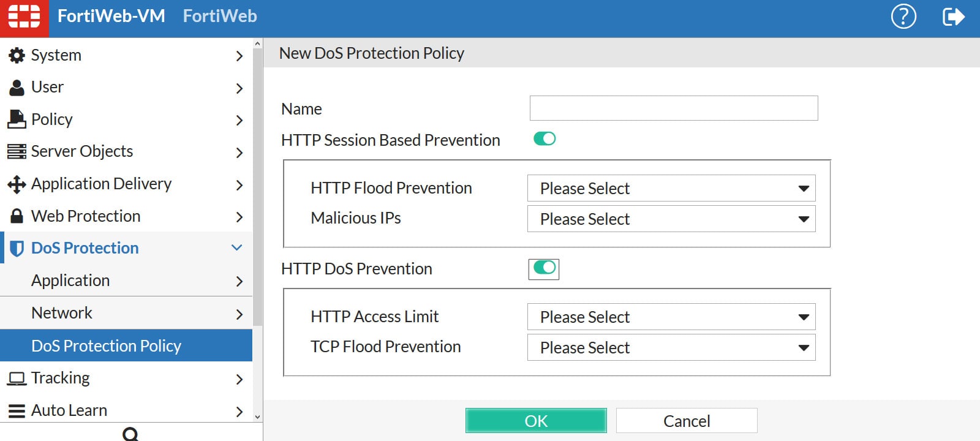Open the Network menu entry

point(61,312)
